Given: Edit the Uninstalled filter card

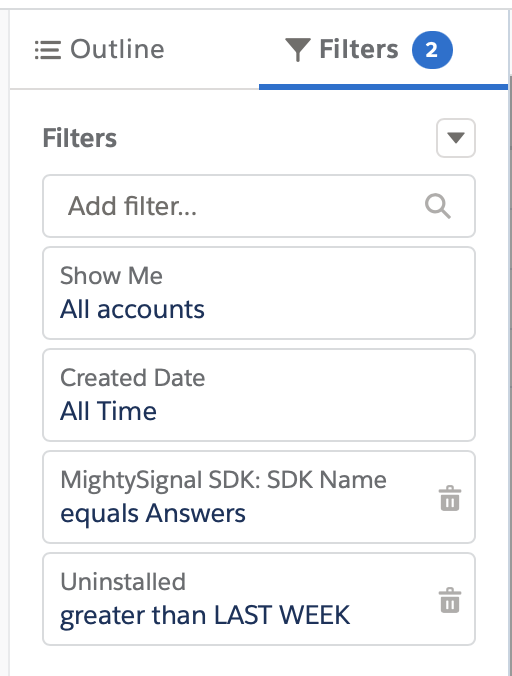Looking at the screenshot, I should tap(259, 599).
